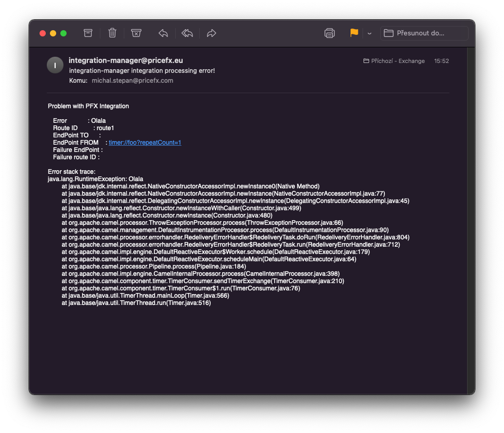Enter full screen with the green button

click(63, 33)
